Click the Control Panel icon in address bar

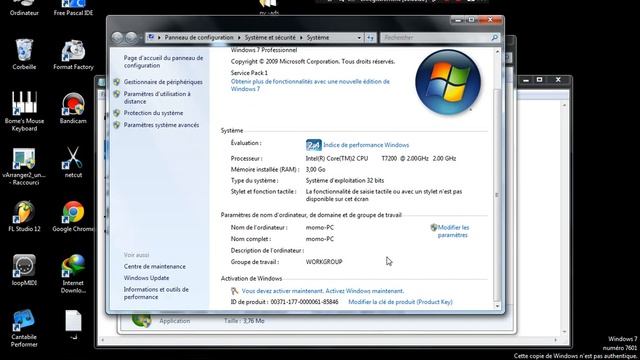click(151, 37)
